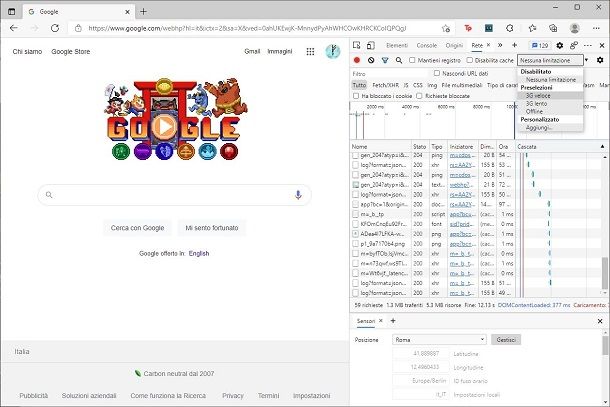Click the inspect element picker icon
This screenshot has width=610, height=407.
[356, 45]
